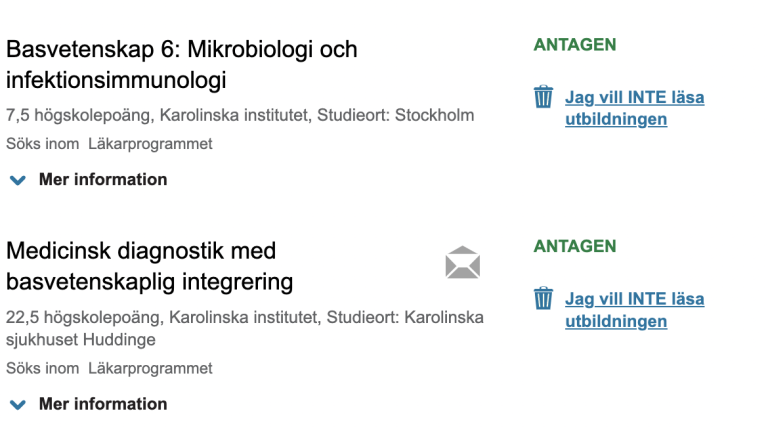Click Läkarprogrammet under Basvetenskap 6
The width and height of the screenshot is (768, 432).
150,144
